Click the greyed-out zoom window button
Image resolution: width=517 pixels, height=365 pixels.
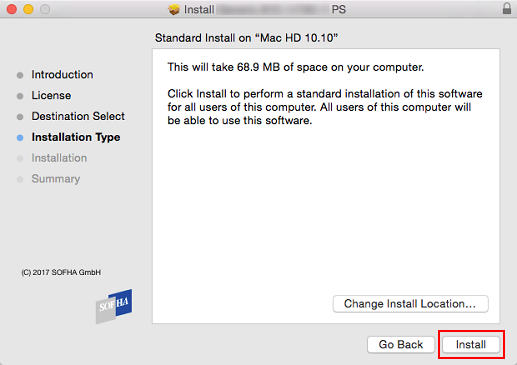click(x=45, y=9)
